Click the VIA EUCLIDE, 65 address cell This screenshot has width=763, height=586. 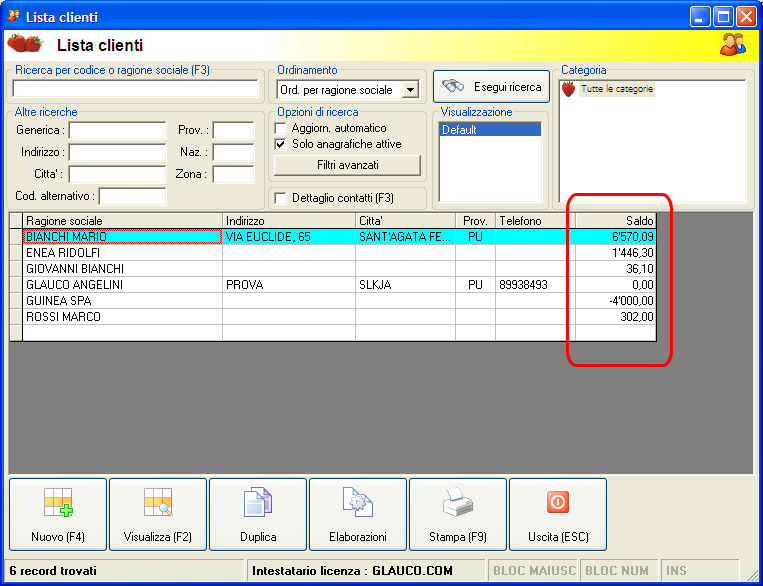(289, 237)
